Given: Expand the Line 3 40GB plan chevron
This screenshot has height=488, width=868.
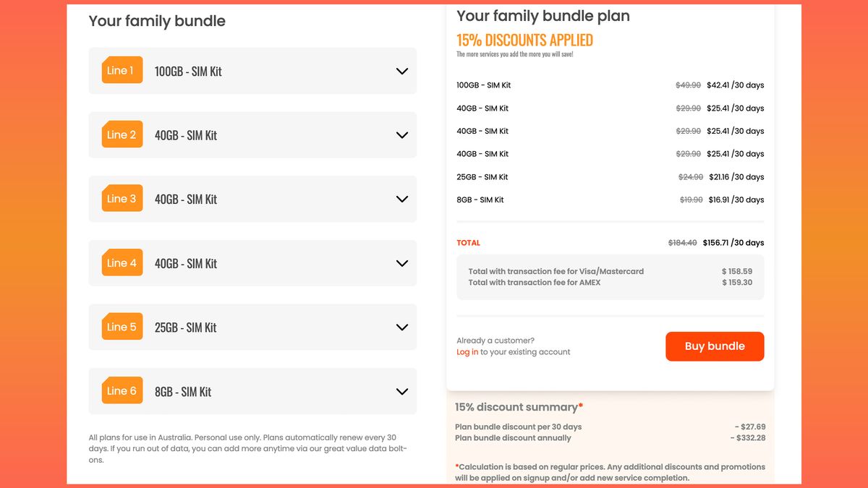Looking at the screenshot, I should click(x=402, y=199).
